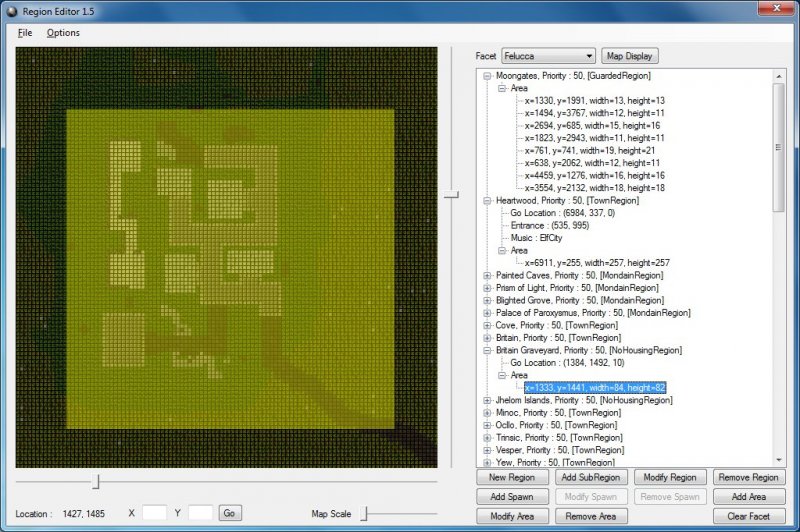The width and height of the screenshot is (800, 532).
Task: Collapse the Britain Graveyard Area node
Action: (x=501, y=376)
